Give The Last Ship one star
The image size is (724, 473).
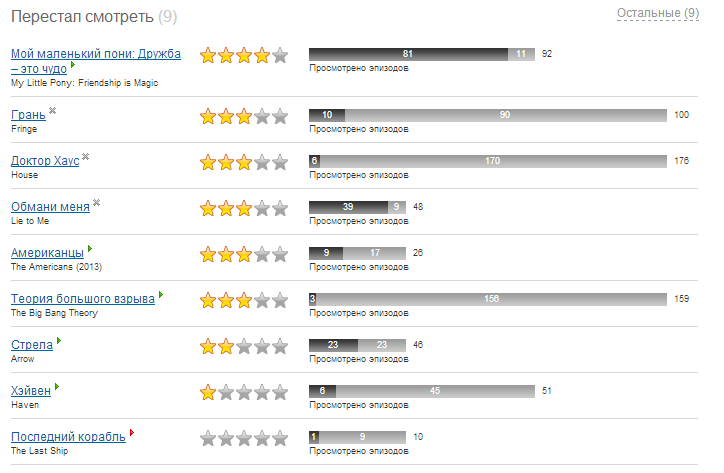(208, 438)
